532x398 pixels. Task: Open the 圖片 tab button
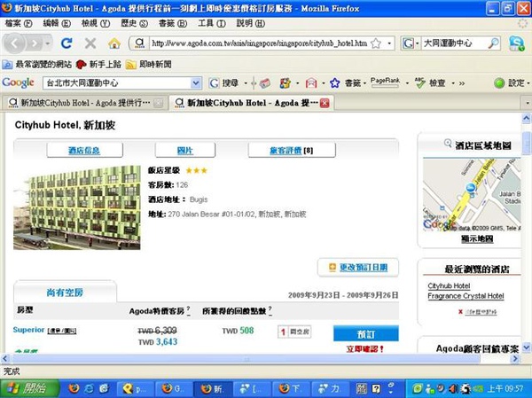tap(185, 151)
